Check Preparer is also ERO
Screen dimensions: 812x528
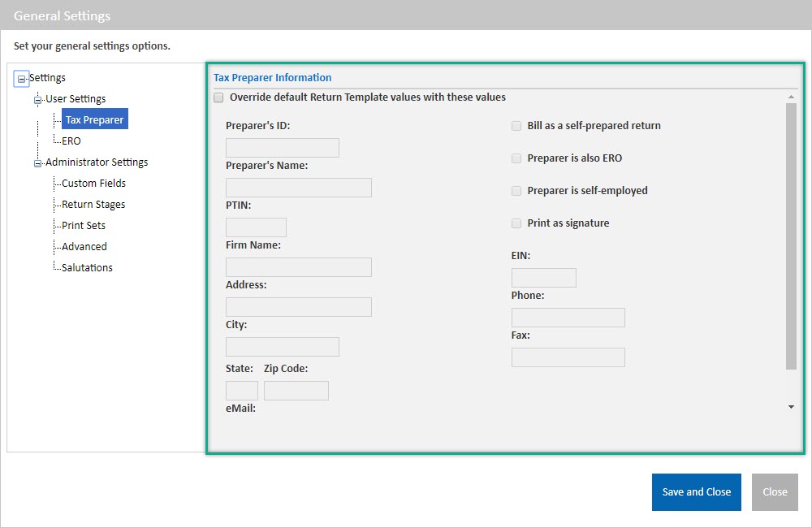pos(516,158)
